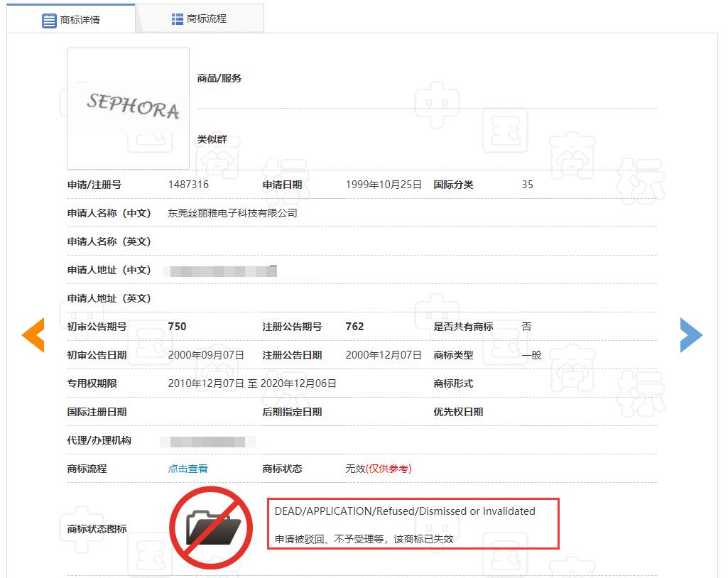Select the text 申请被驳回、不予受理等，该商标已失效
This screenshot has height=578, width=728.
(x=364, y=539)
